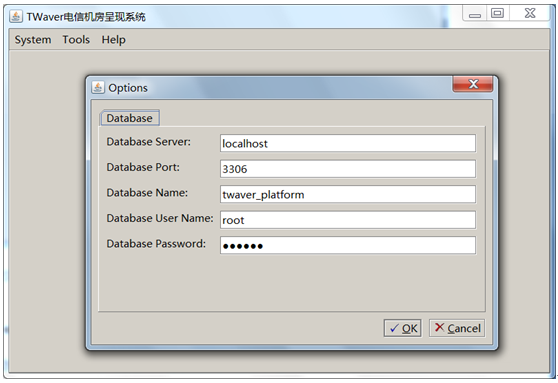Click the red X icon on Cancel

click(x=439, y=327)
